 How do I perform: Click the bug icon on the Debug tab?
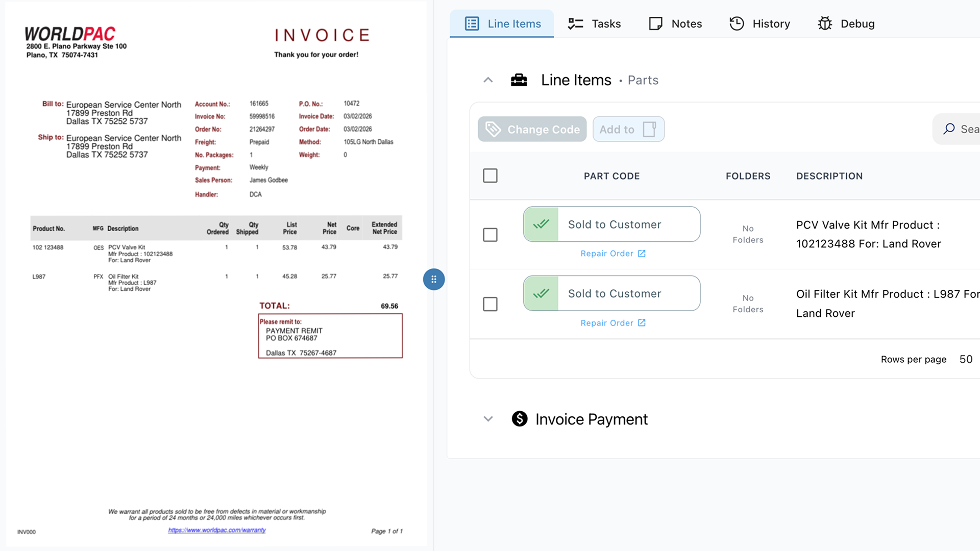point(824,23)
